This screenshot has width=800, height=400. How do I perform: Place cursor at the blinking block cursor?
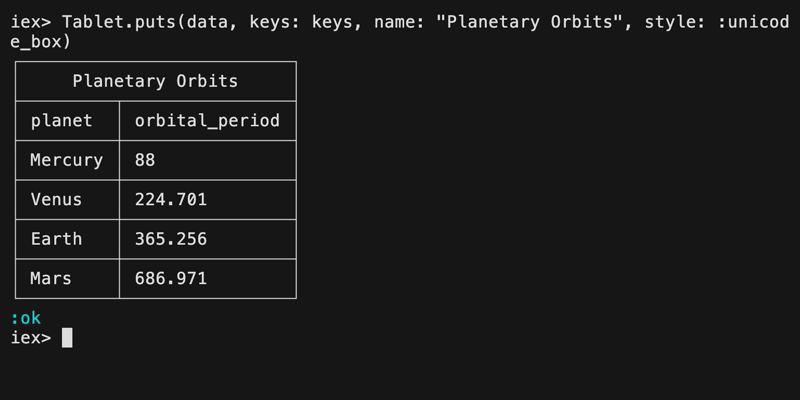click(67, 338)
